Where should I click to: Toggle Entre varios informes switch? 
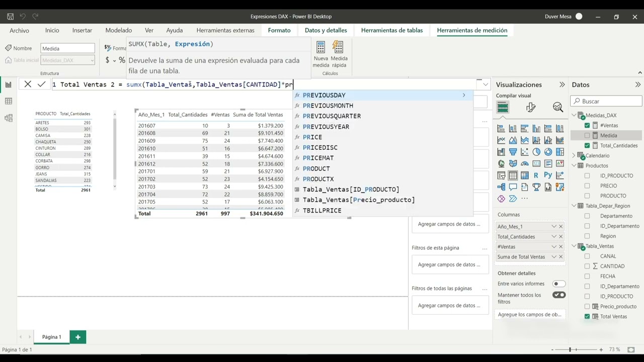pos(559,284)
